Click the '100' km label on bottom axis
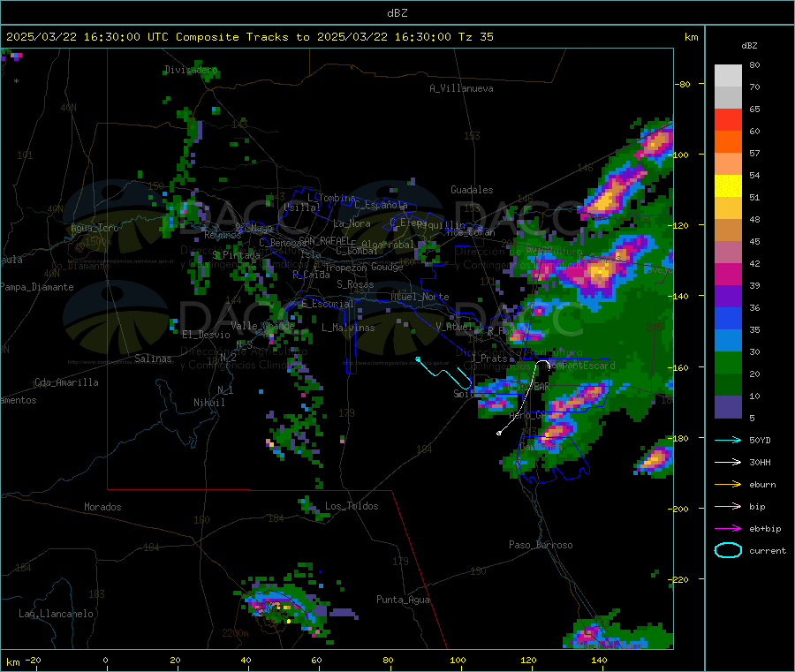The width and height of the screenshot is (795, 672). (x=458, y=660)
